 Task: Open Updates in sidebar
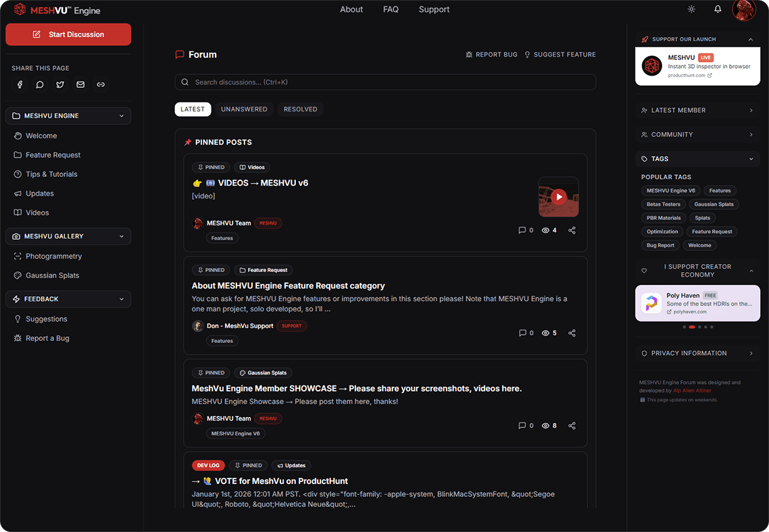[34, 194]
